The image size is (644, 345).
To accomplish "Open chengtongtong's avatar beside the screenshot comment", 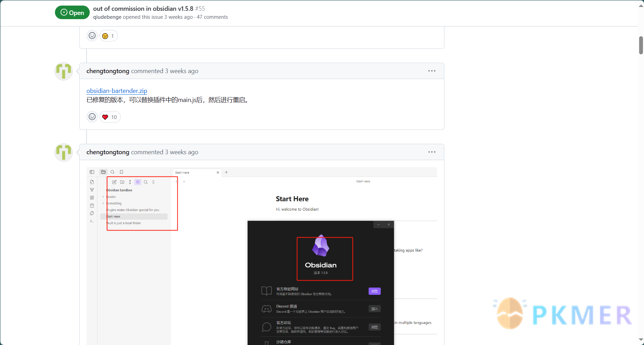I will click(x=64, y=152).
